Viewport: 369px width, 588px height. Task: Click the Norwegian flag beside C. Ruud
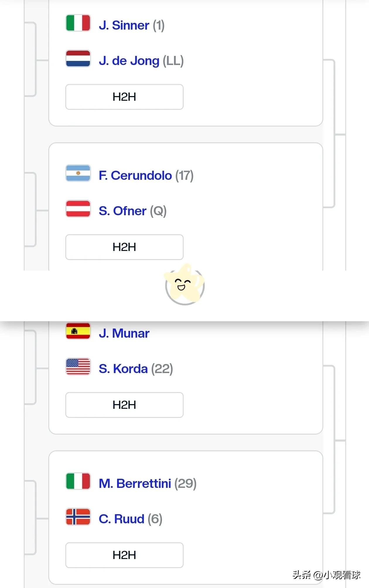(x=78, y=517)
